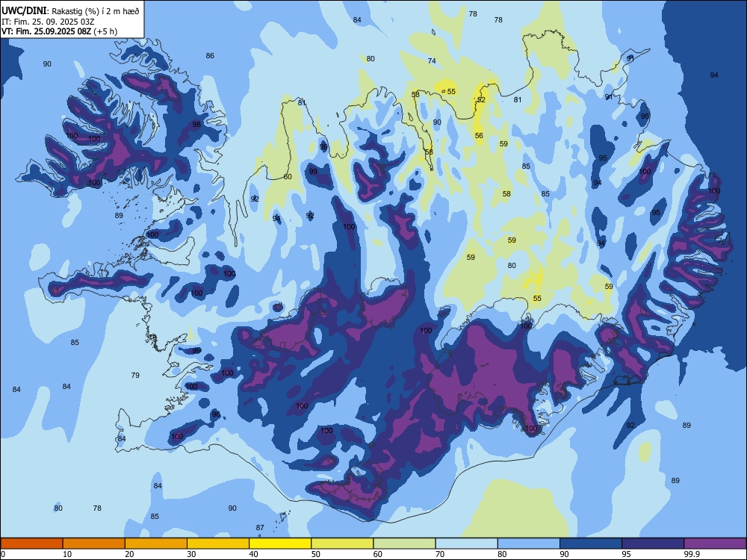The image size is (747, 560).
Task: Click the pale yellow 50–60 legend swatch
Action: (342, 544)
